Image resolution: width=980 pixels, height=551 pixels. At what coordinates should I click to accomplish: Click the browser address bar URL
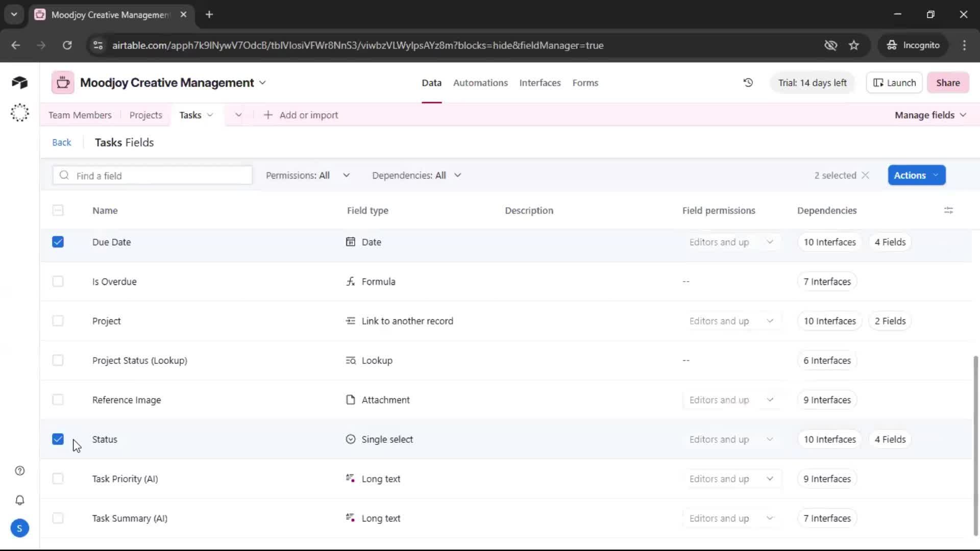tap(358, 45)
